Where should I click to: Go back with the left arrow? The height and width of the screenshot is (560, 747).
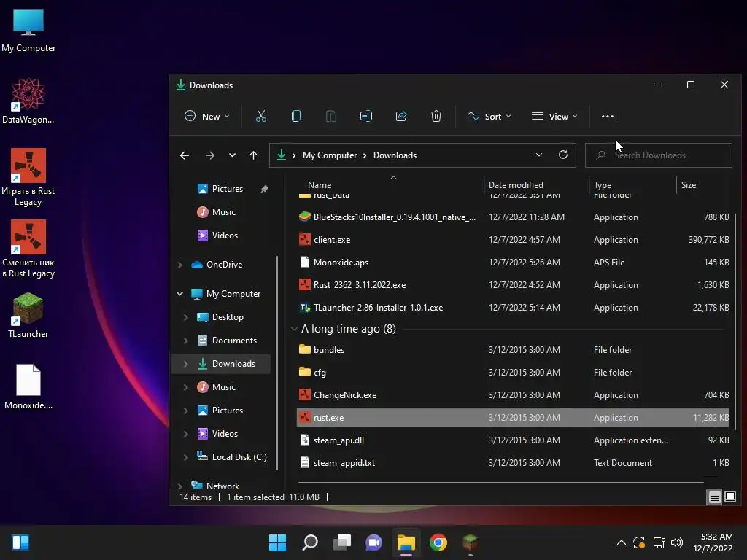point(185,155)
